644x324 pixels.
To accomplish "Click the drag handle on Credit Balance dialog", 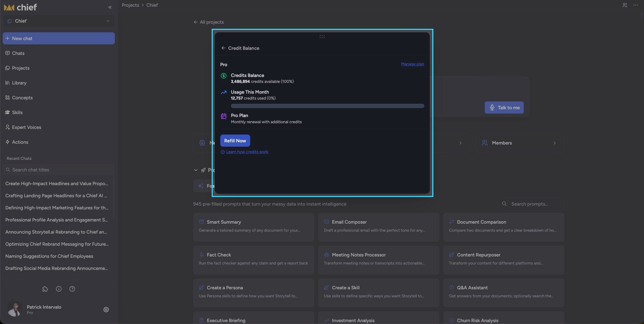I will click(x=322, y=36).
